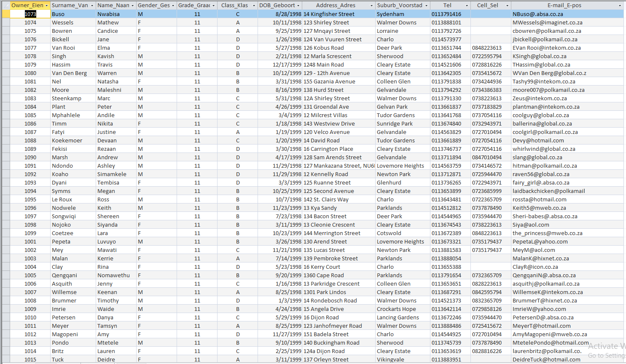Click surname cell 'Van Den Berg'

pyautogui.click(x=73, y=73)
